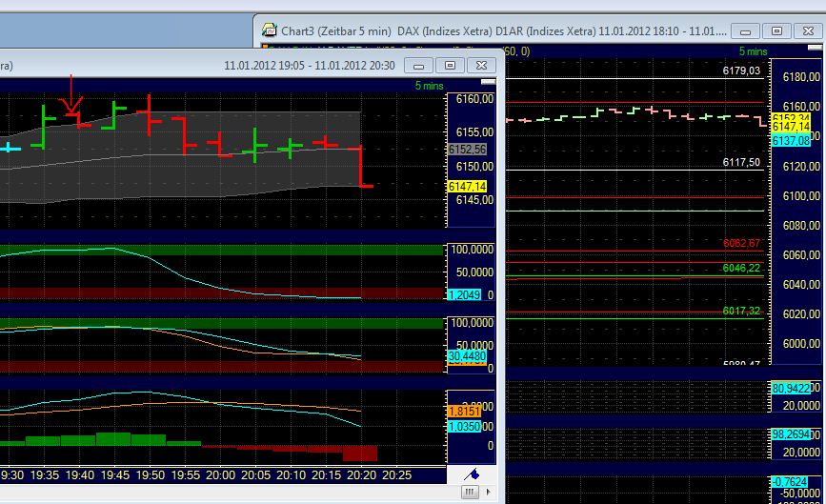The width and height of the screenshot is (826, 504).
Task: Maximize the Chart3 DAX window
Action: (x=777, y=30)
